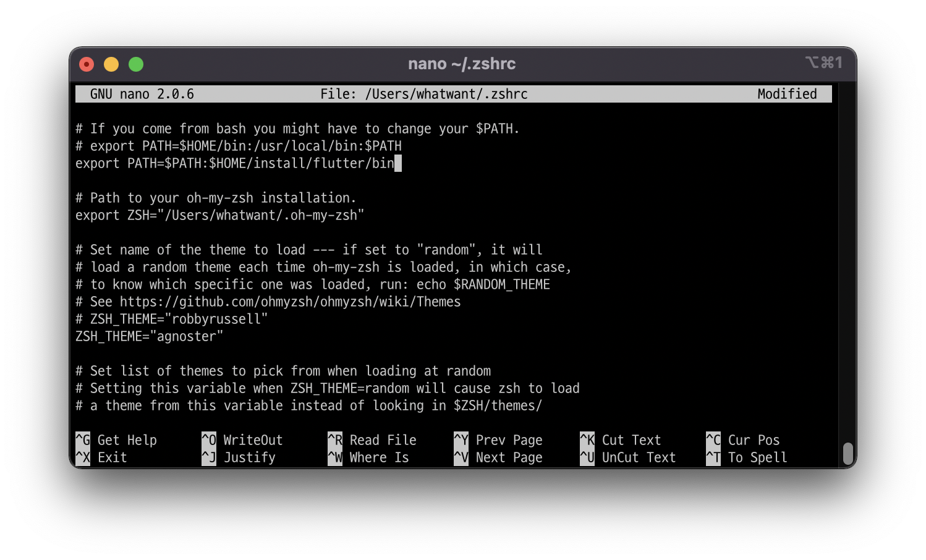Click the flutter/bin export PATH line
926x560 pixels.
click(235, 163)
